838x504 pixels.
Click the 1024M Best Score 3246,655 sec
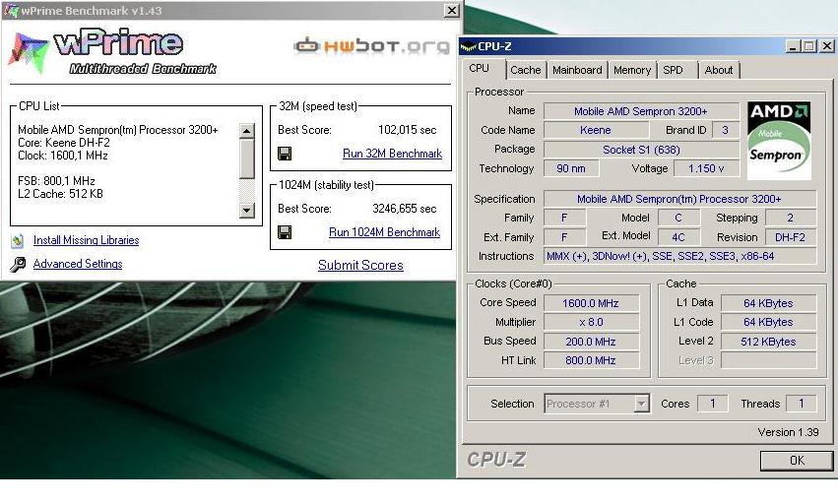404,209
